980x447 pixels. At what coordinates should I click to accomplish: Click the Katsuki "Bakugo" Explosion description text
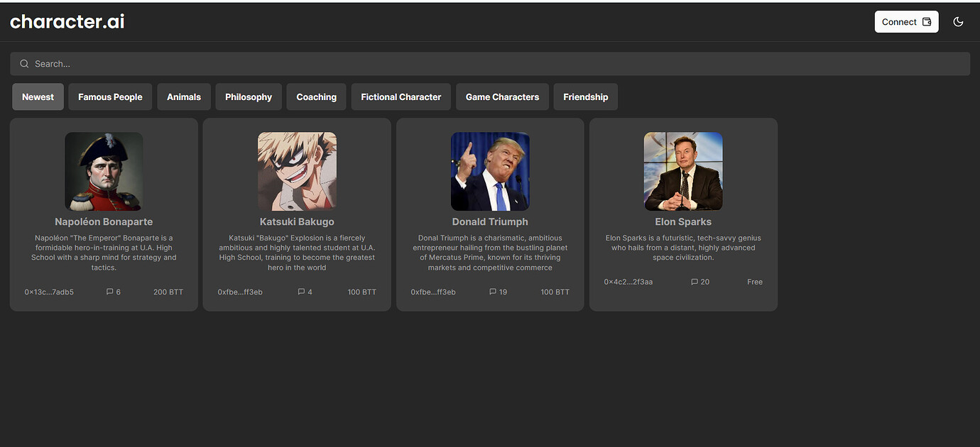click(x=297, y=253)
